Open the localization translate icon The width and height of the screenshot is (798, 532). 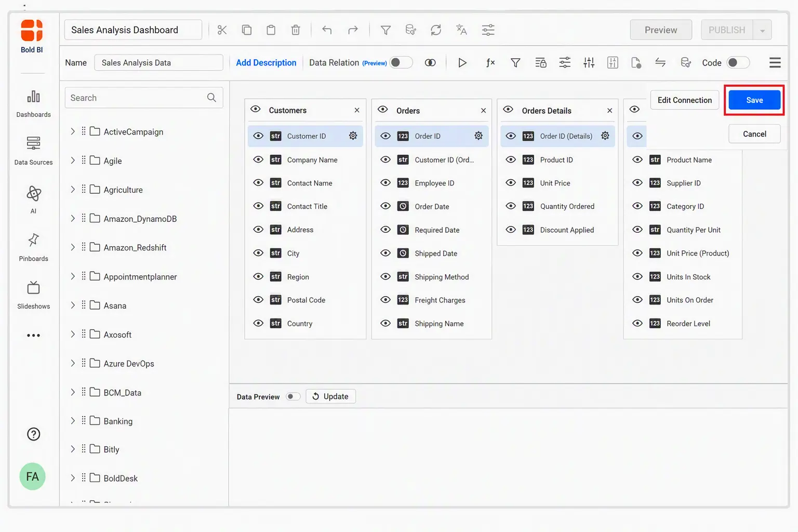(461, 30)
